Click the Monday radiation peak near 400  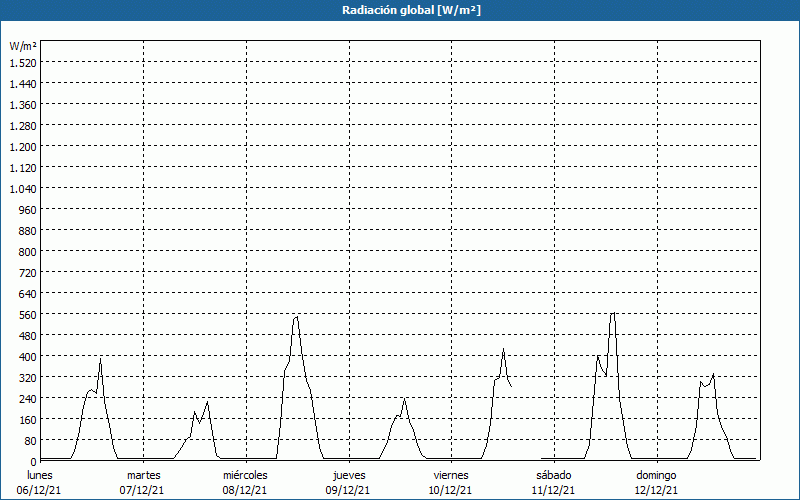coord(101,359)
